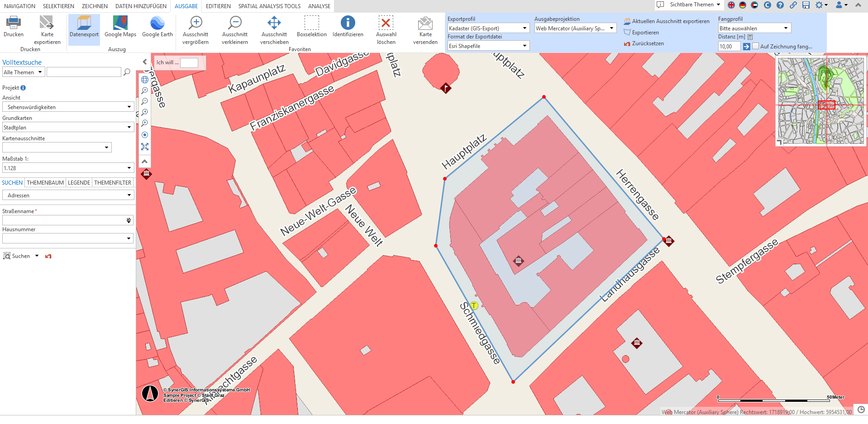Viewport: 868px width, 424px height.
Task: Open the map in Google Earth
Action: 157,29
